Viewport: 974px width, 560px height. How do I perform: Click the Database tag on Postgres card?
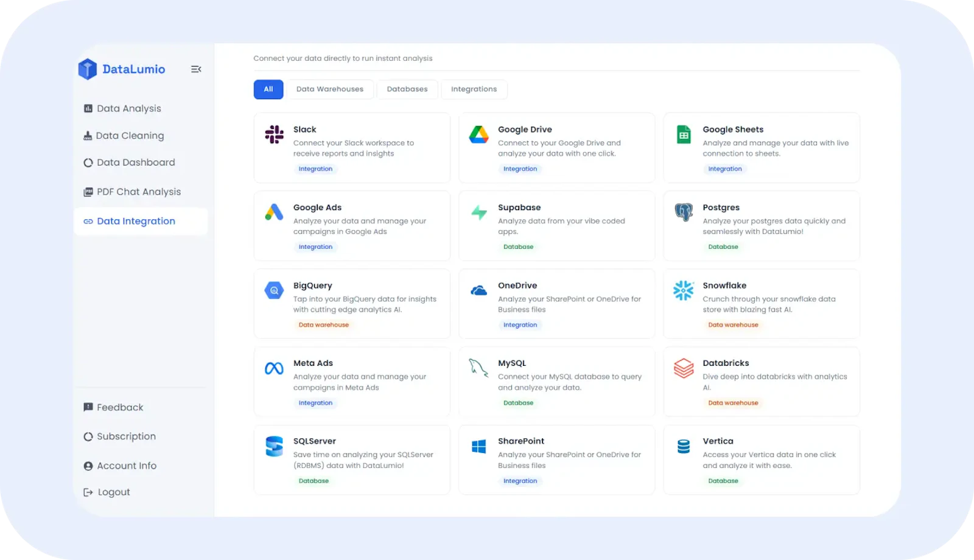click(x=723, y=247)
